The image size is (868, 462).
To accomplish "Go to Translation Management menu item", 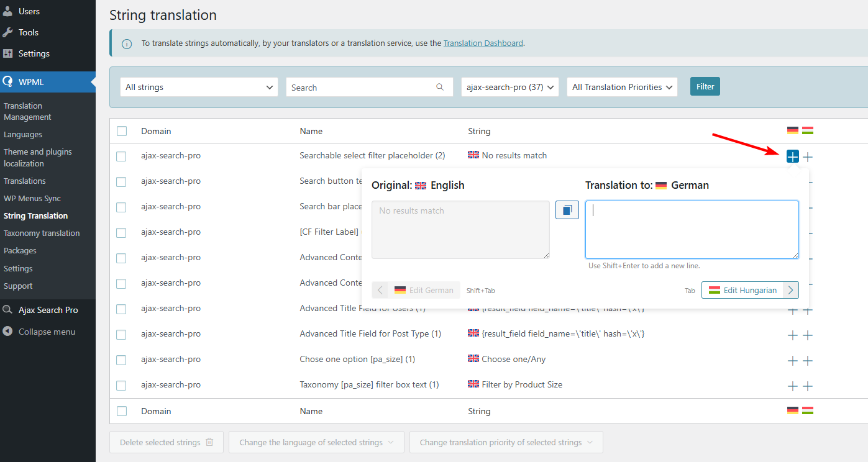I will tap(27, 112).
